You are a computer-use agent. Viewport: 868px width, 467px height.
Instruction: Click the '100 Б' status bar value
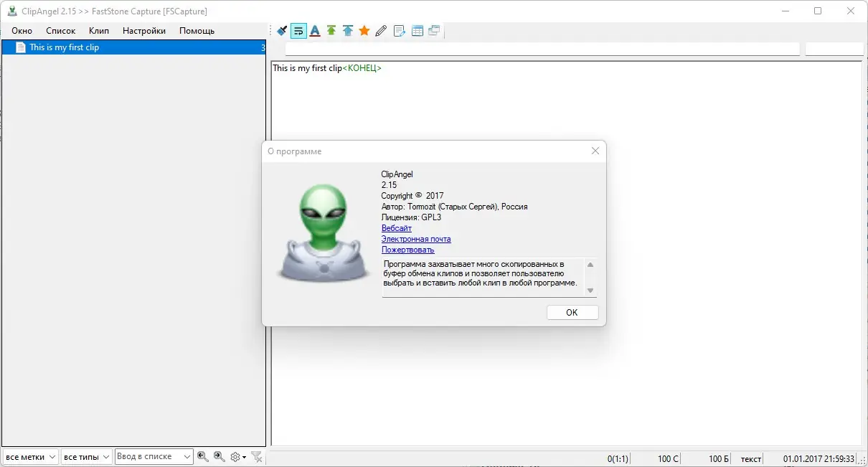coord(719,458)
